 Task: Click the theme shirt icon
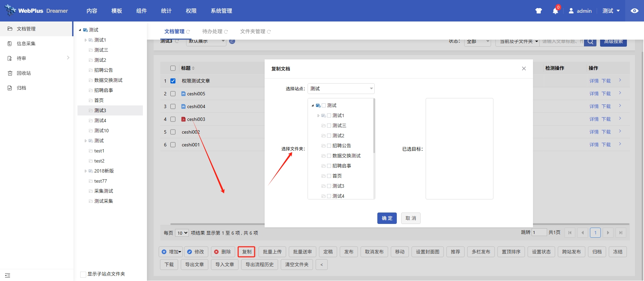[x=539, y=11]
